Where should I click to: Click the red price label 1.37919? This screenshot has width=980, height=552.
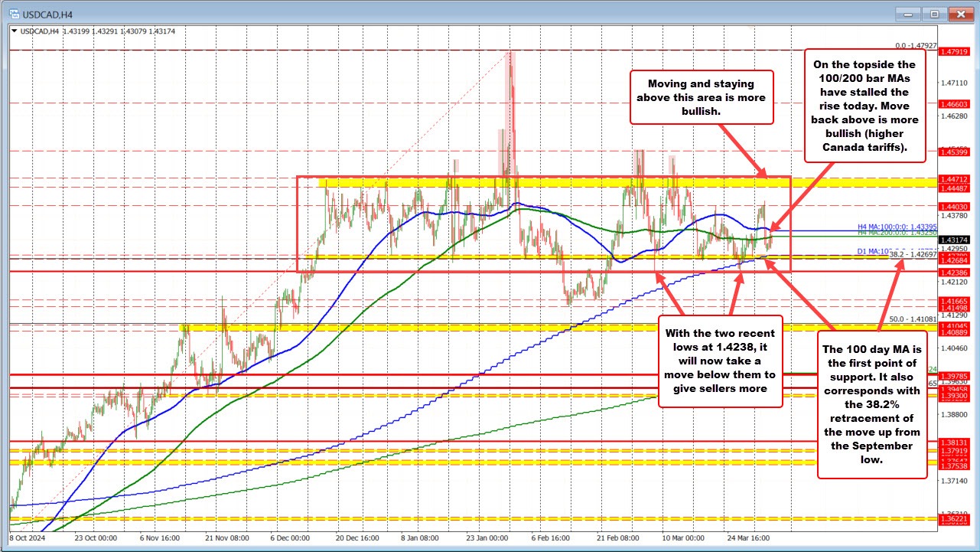954,451
